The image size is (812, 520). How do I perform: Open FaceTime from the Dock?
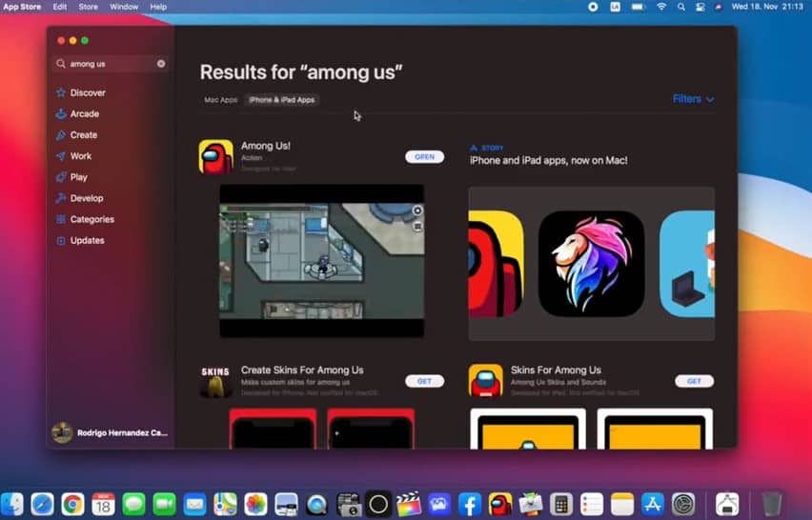164,504
